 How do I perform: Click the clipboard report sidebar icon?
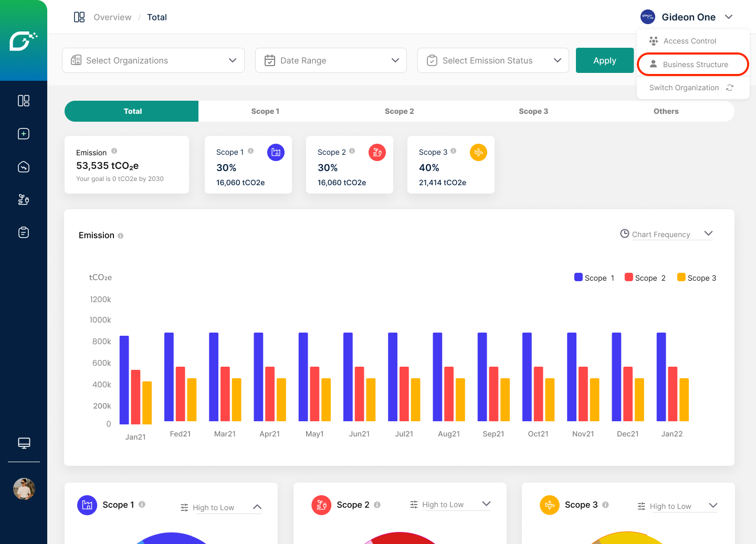[x=24, y=232]
